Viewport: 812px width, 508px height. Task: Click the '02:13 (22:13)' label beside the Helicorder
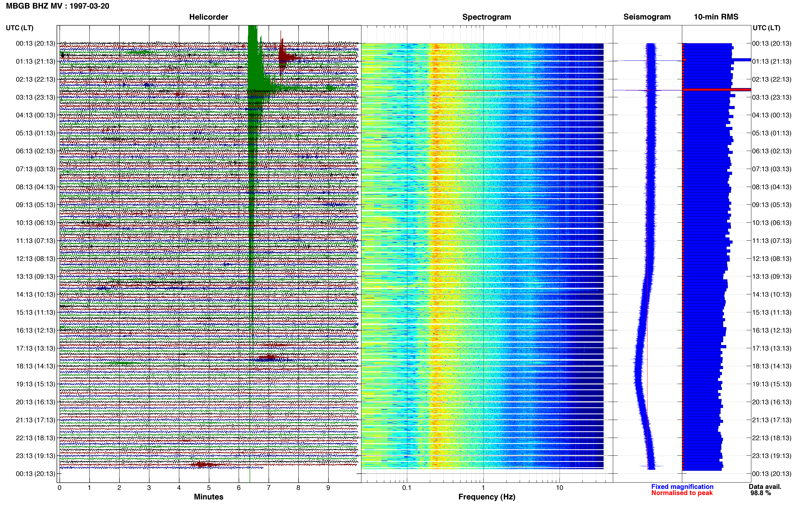coord(36,79)
